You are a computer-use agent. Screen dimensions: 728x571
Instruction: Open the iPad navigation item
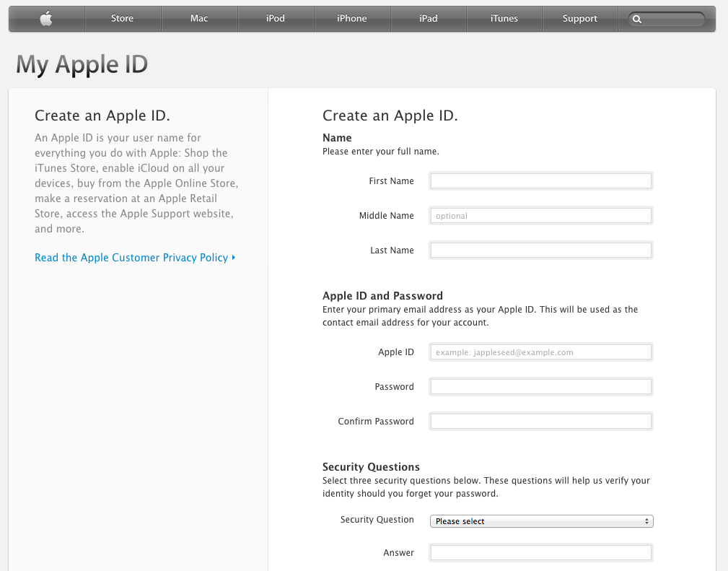(428, 19)
